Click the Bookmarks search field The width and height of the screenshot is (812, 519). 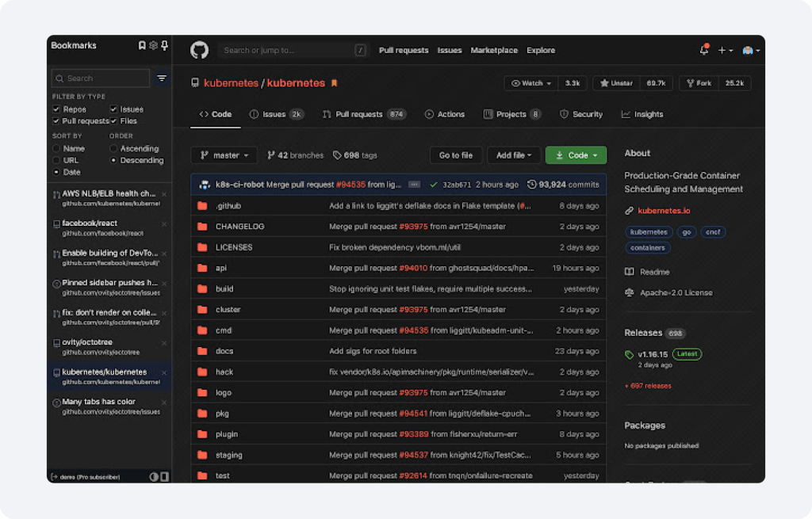[101, 78]
